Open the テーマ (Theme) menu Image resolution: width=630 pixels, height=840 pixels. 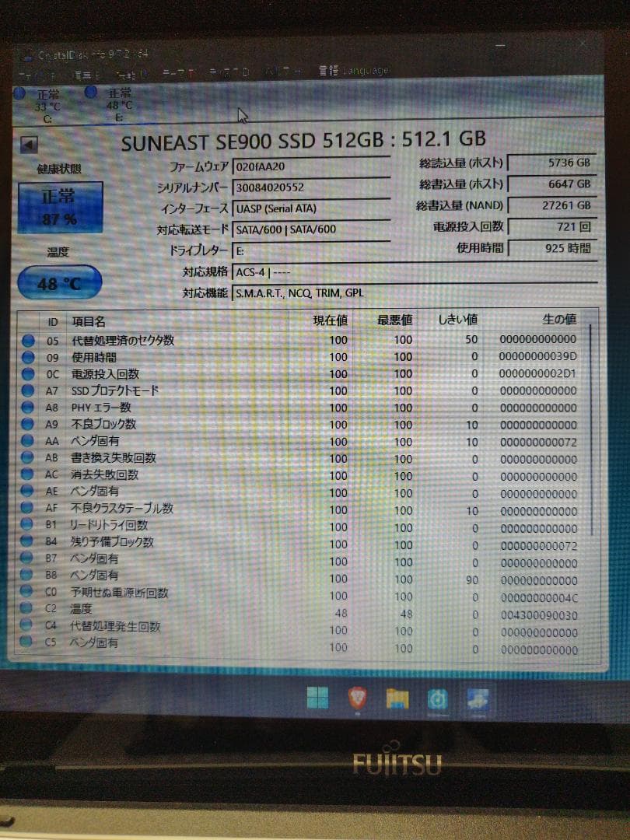pyautogui.click(x=178, y=73)
